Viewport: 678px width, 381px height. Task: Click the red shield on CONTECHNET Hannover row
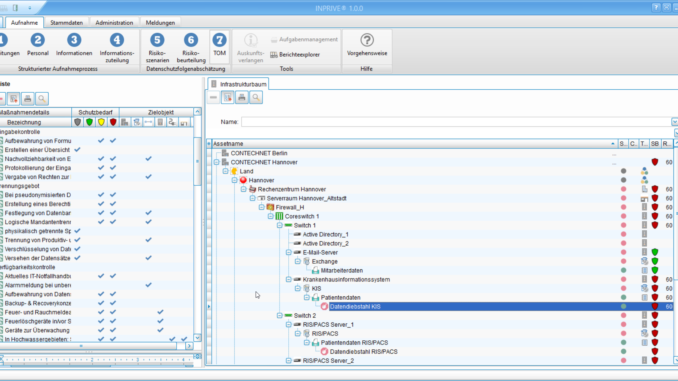coord(655,162)
